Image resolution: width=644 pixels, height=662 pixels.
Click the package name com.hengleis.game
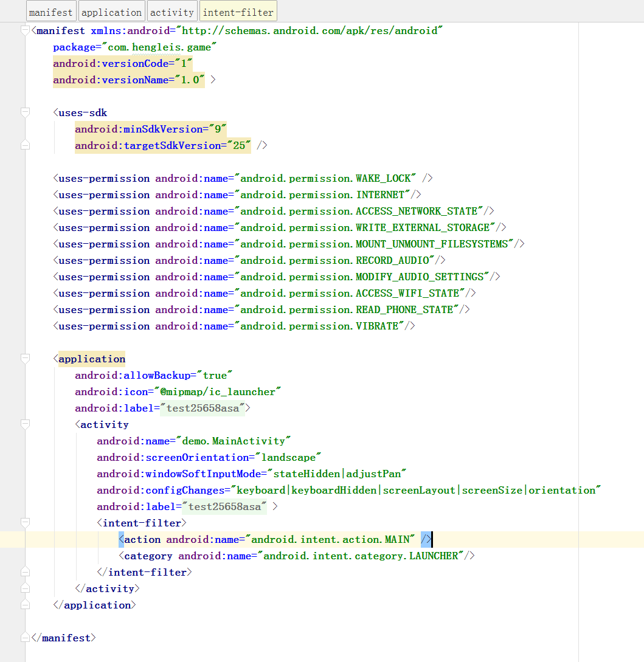point(162,47)
